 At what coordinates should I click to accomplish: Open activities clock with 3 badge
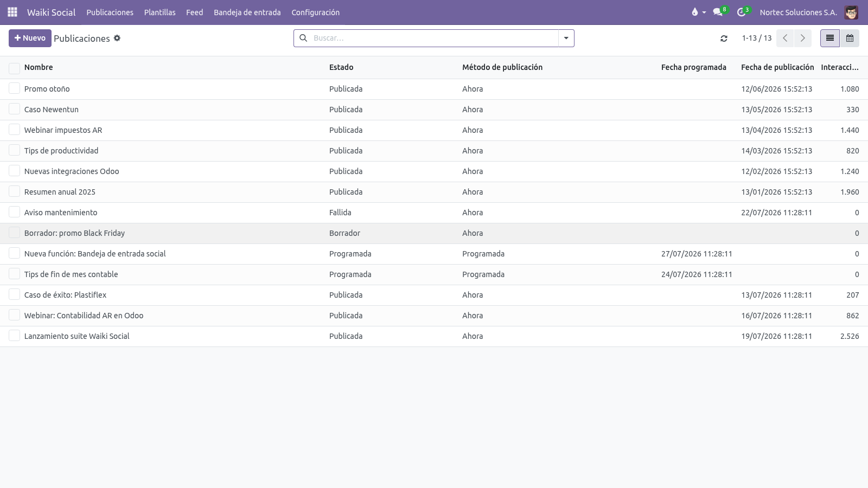744,12
